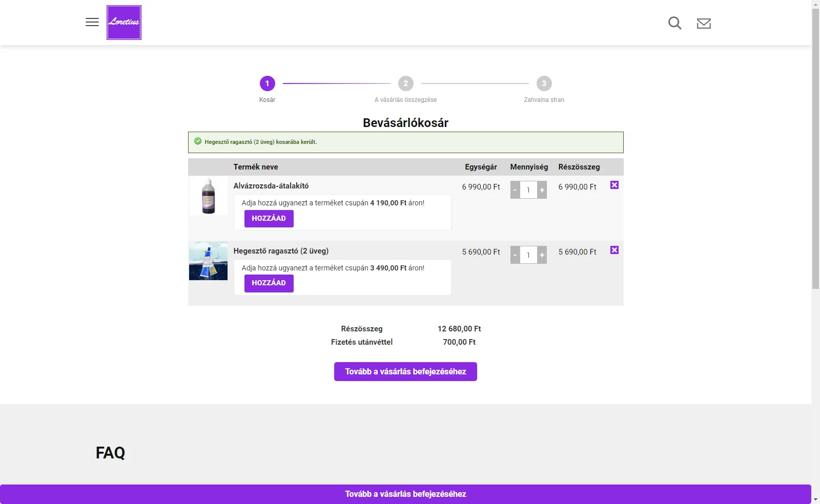Click the FAQ heading

[110, 453]
